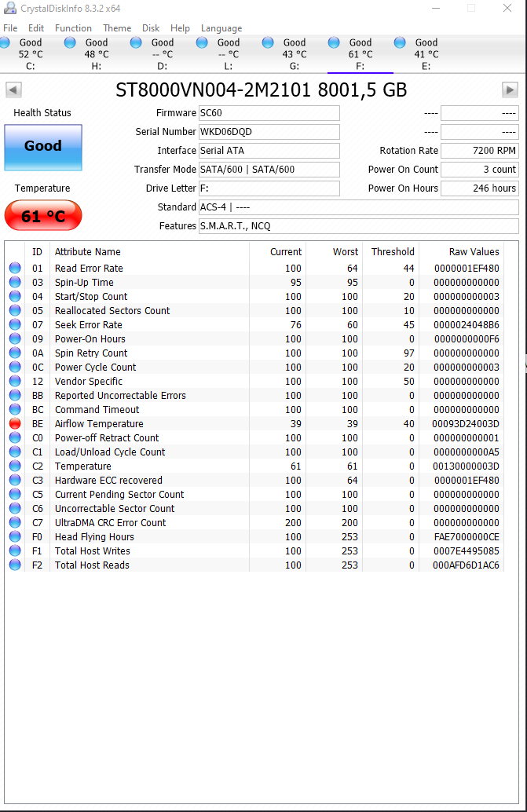Click the Seek Error Rate status orb
Viewport: 527px width, 812px height.
pos(15,324)
